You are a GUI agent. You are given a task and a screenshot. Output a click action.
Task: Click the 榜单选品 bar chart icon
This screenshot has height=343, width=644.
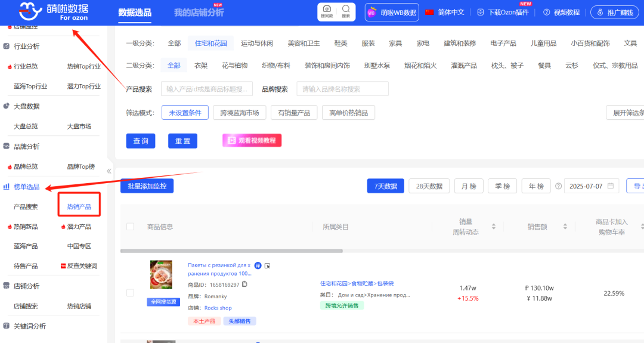tap(6, 187)
